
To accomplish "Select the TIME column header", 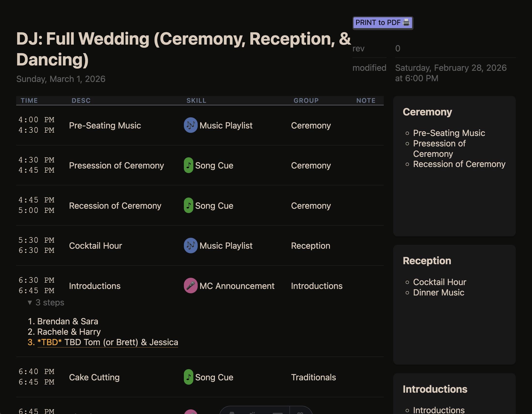I will tap(29, 100).
